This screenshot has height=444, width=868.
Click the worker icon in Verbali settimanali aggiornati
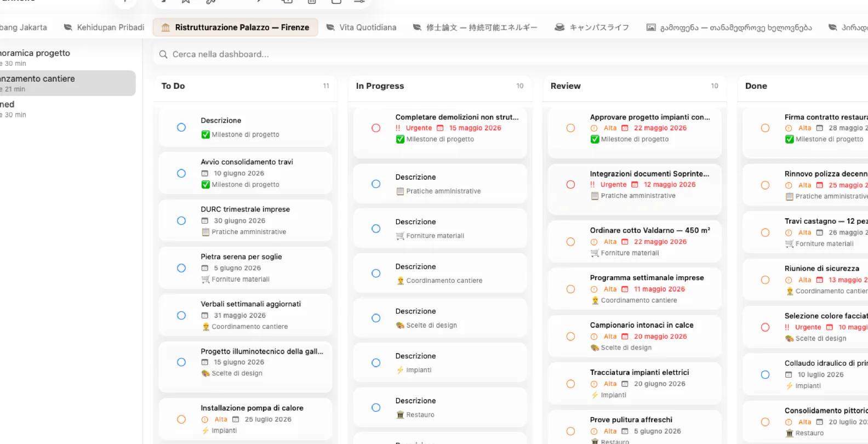pos(205,327)
